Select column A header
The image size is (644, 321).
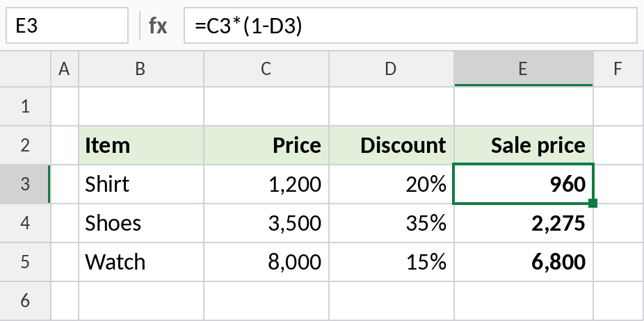click(65, 69)
